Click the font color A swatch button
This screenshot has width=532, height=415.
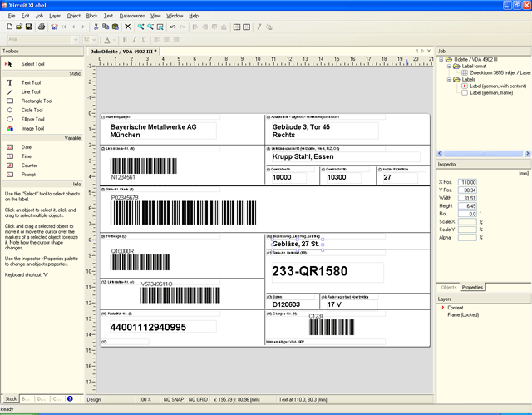[x=107, y=40]
